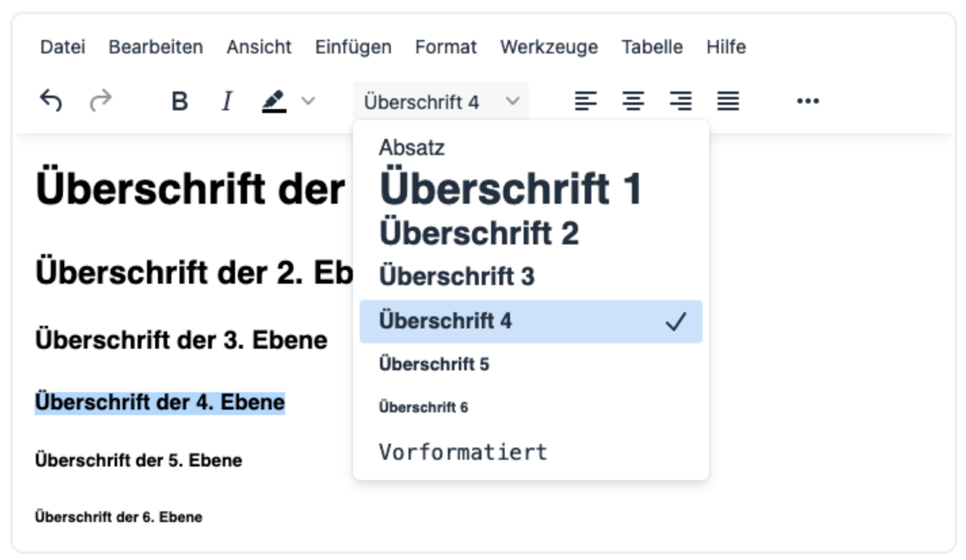
Task: Choose Überschrift 6 in the dropdown
Action: [531, 408]
